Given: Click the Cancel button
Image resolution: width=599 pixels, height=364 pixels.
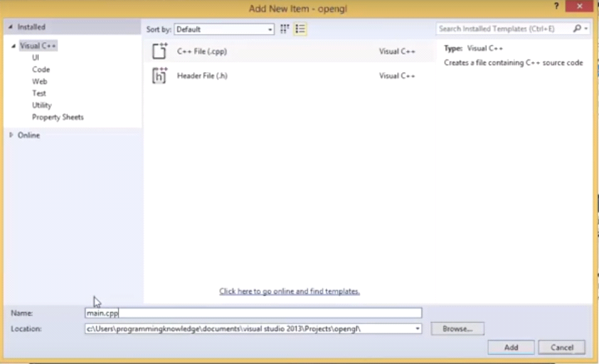Looking at the screenshot, I should 561,347.
